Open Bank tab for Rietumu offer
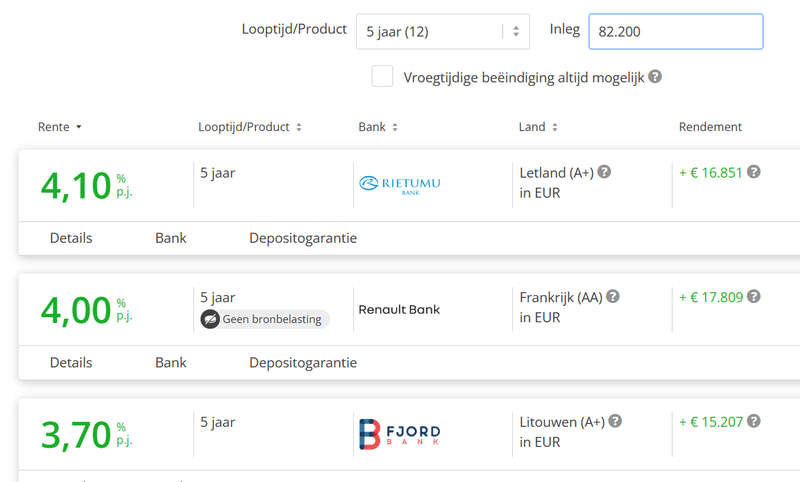This screenshot has width=800, height=482. click(x=171, y=238)
